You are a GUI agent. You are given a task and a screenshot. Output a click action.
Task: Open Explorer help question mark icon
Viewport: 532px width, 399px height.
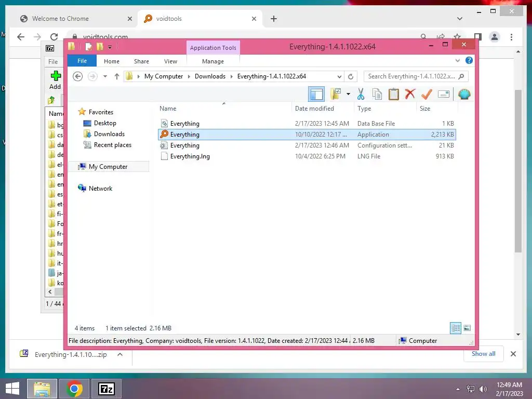pyautogui.click(x=469, y=60)
